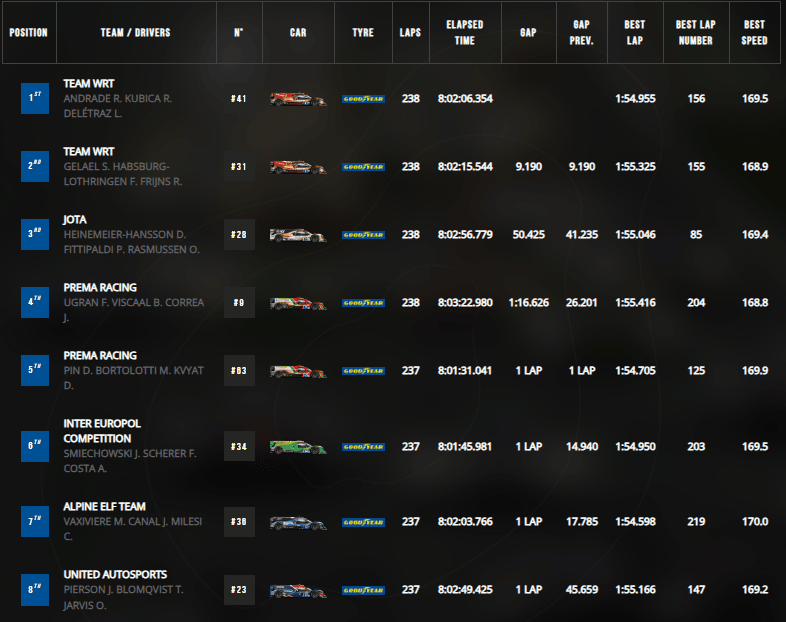786x622 pixels.
Task: Click the #23 United Autosports car image
Action: pos(298,590)
